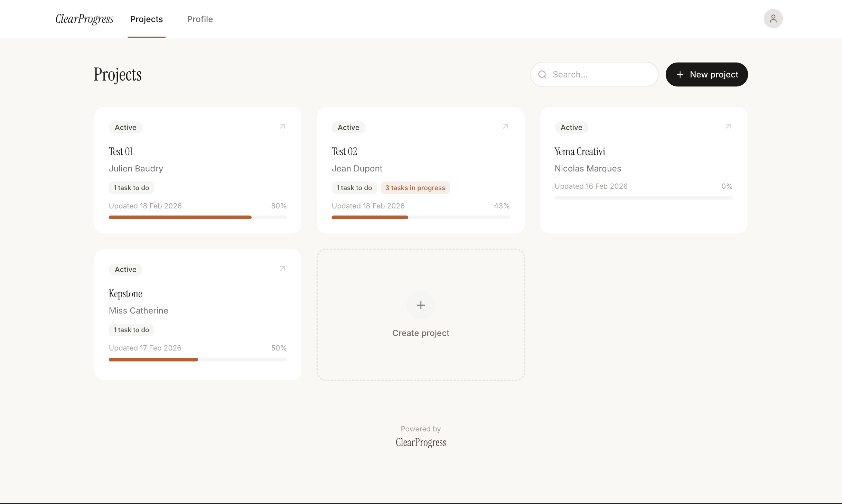Click the ClearProgress logo in header

(84, 19)
